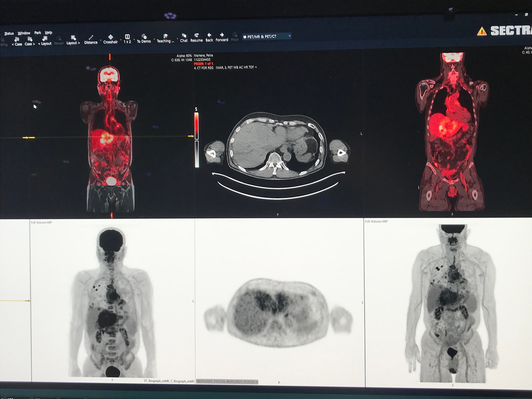
Task: Click the yellow crosshair handle left of PET/MR
Action: point(28,138)
